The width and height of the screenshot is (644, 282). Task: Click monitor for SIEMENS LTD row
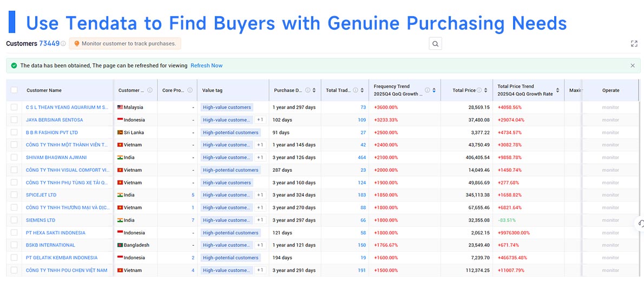click(x=610, y=220)
